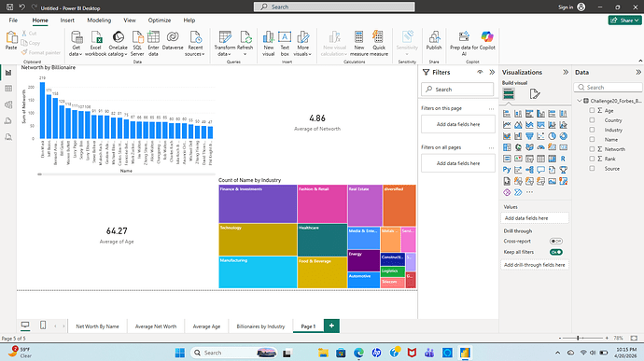The height and width of the screenshot is (361, 644).
Task: Open the Optimize ribbon tab
Action: (160, 21)
